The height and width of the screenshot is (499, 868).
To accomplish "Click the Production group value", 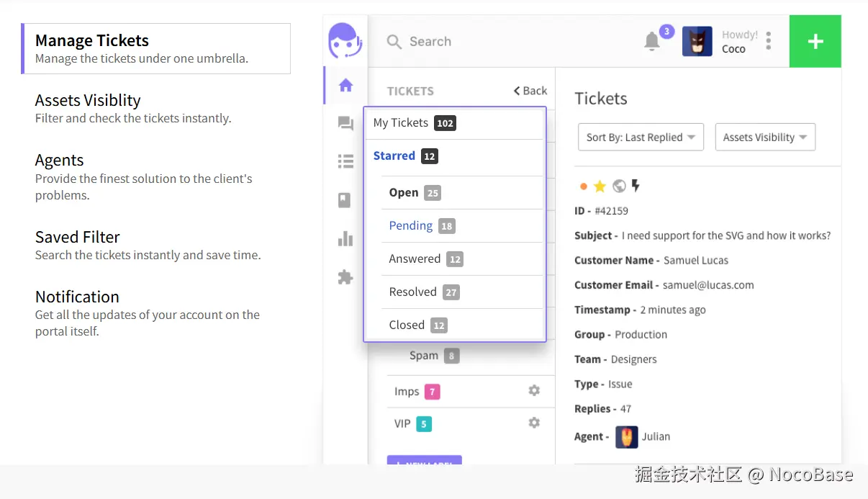I will 641,334.
